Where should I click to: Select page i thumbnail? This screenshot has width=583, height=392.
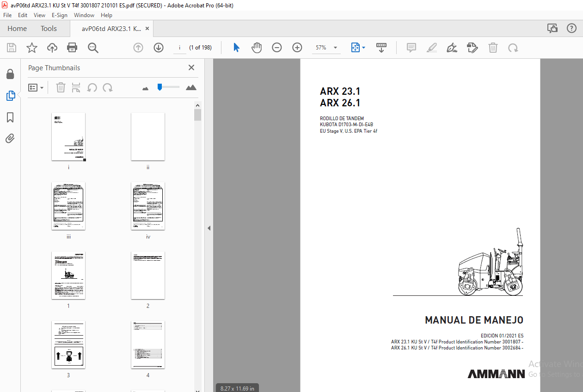coord(68,137)
